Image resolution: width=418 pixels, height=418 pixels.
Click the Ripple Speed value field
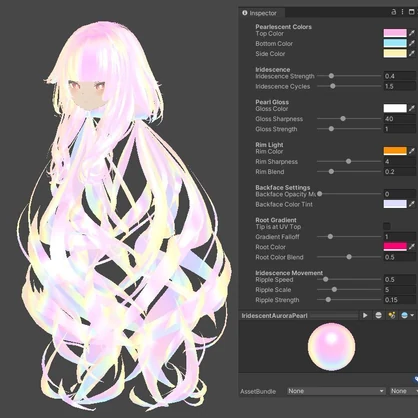(x=400, y=279)
